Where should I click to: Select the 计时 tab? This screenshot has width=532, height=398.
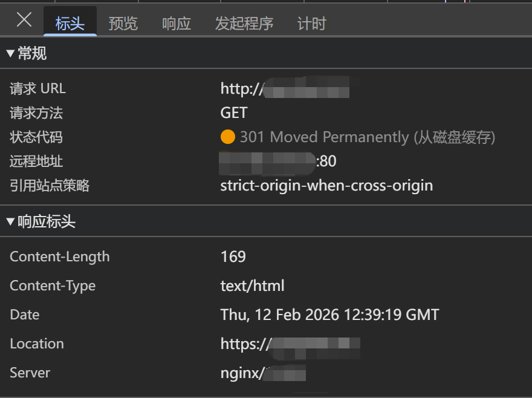coord(311,24)
